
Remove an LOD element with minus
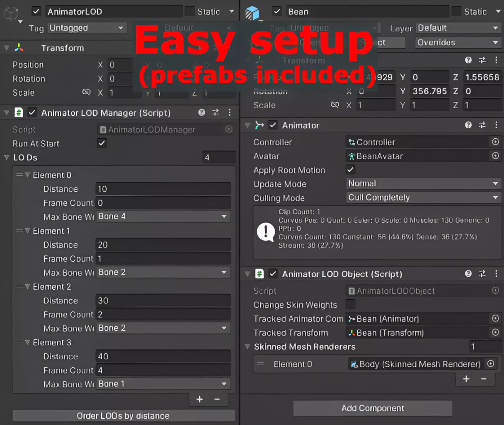(x=217, y=399)
